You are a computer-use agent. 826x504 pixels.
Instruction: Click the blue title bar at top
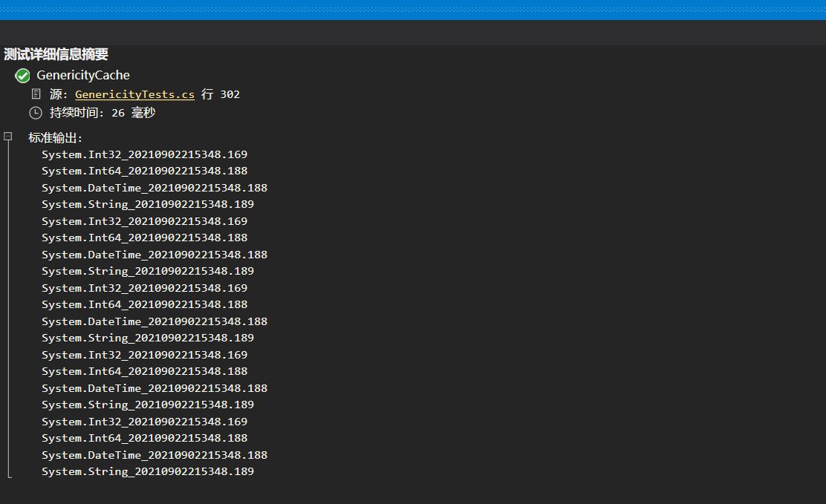[413, 10]
